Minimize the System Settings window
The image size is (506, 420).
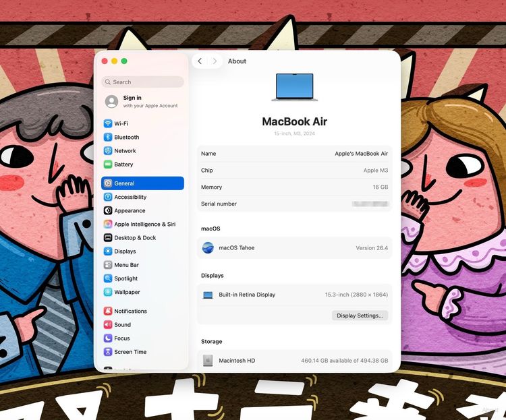pos(114,61)
